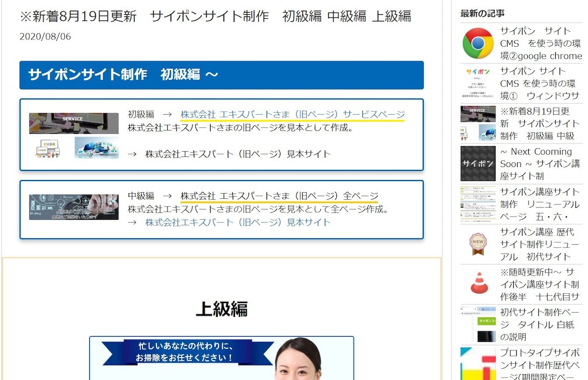Click the browser screenshot thumbnail for 初代サイト制作ページ

[478, 325]
